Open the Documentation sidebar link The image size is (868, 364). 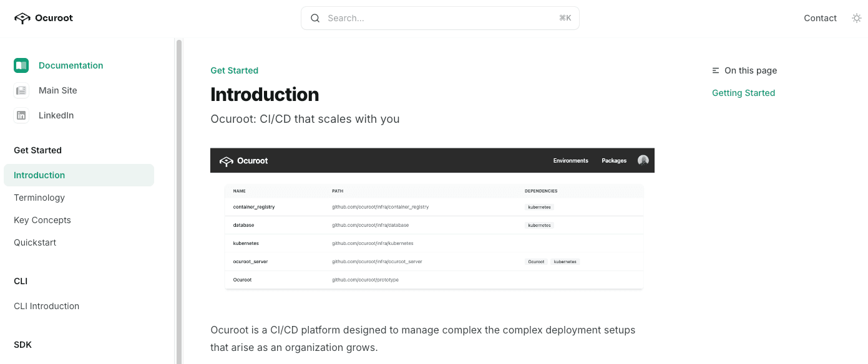click(71, 65)
